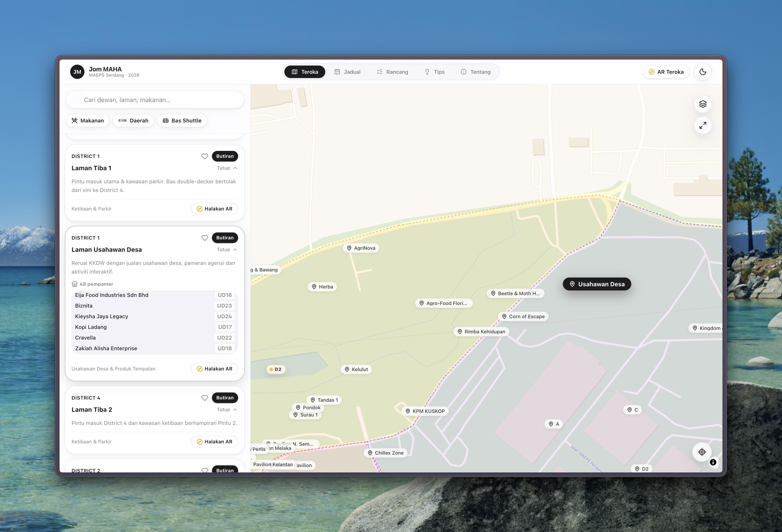The image size is (782, 532).
Task: Collapse Laman Tiba 1 via Tutup
Action: click(227, 168)
